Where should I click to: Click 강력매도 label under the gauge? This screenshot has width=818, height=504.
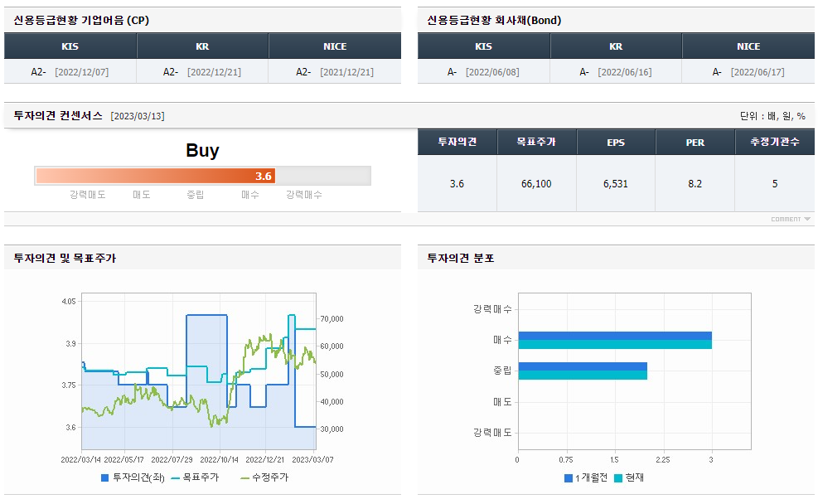click(x=88, y=195)
